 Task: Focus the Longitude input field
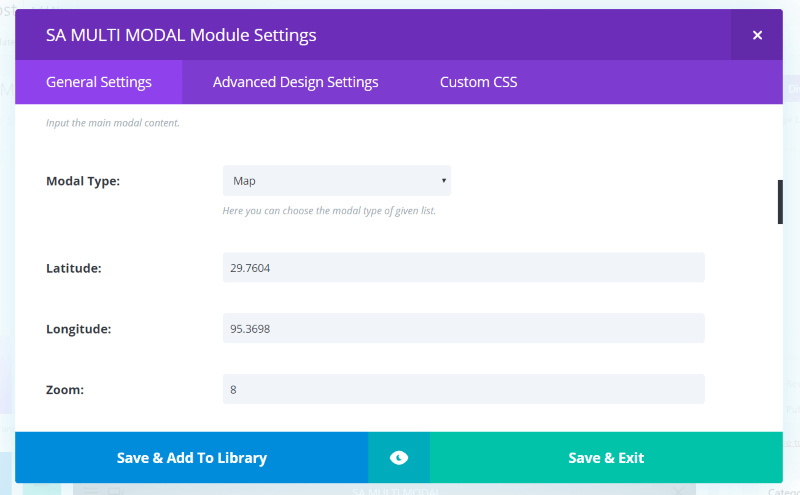463,328
